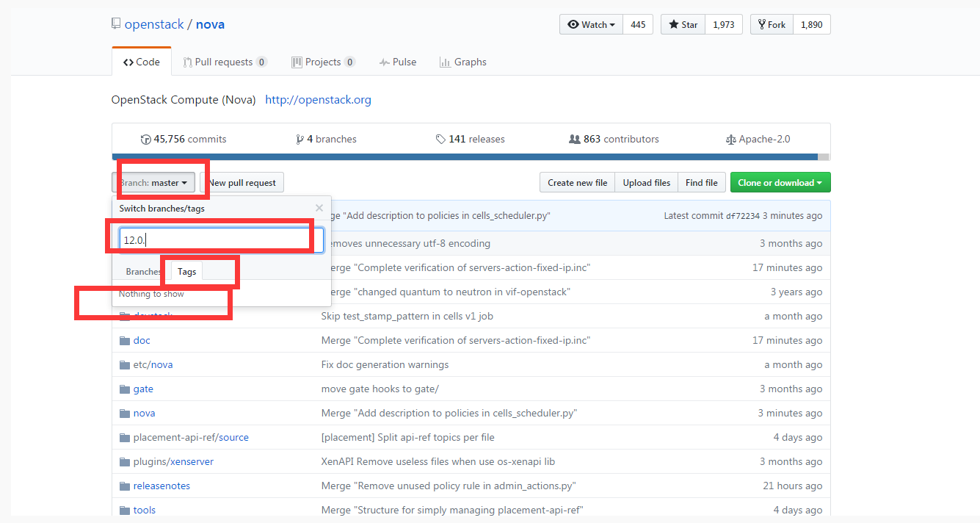Click the commits history clock icon

click(145, 140)
